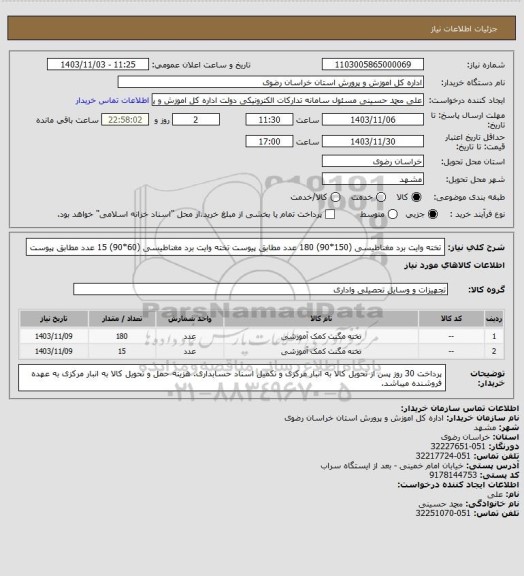
Task: Click the validity time field 17:00
Action: click(x=269, y=141)
